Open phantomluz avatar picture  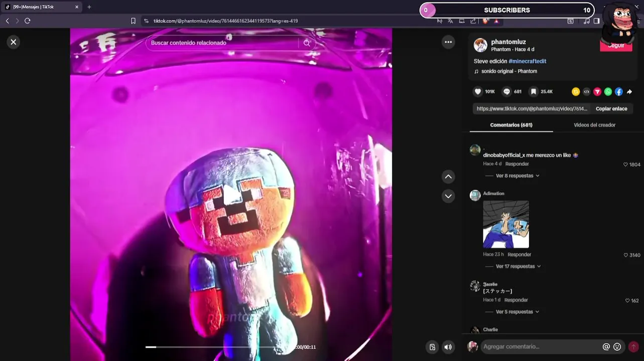point(480,45)
